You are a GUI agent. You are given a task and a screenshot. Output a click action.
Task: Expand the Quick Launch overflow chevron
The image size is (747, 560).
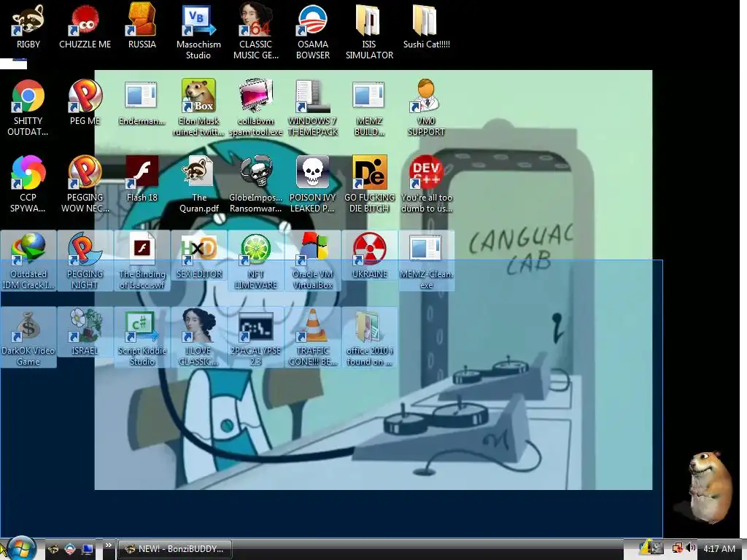coord(108,545)
